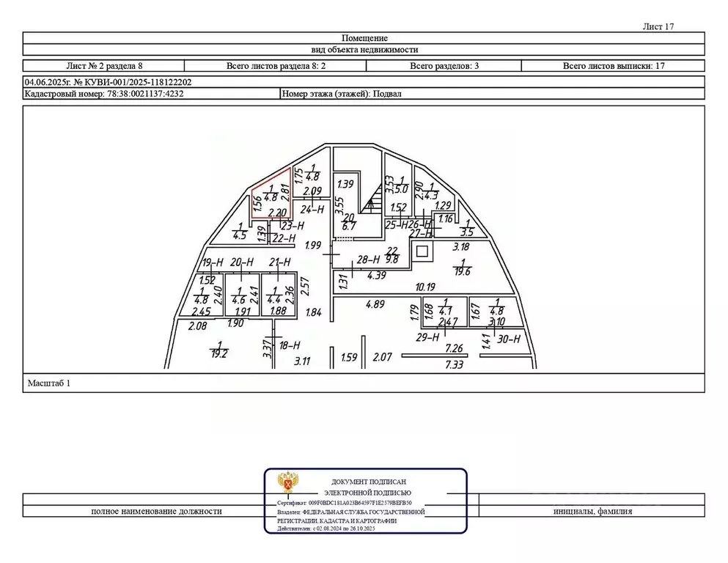Click the room label 18-Н
The width and height of the screenshot is (728, 563).
[290, 345]
